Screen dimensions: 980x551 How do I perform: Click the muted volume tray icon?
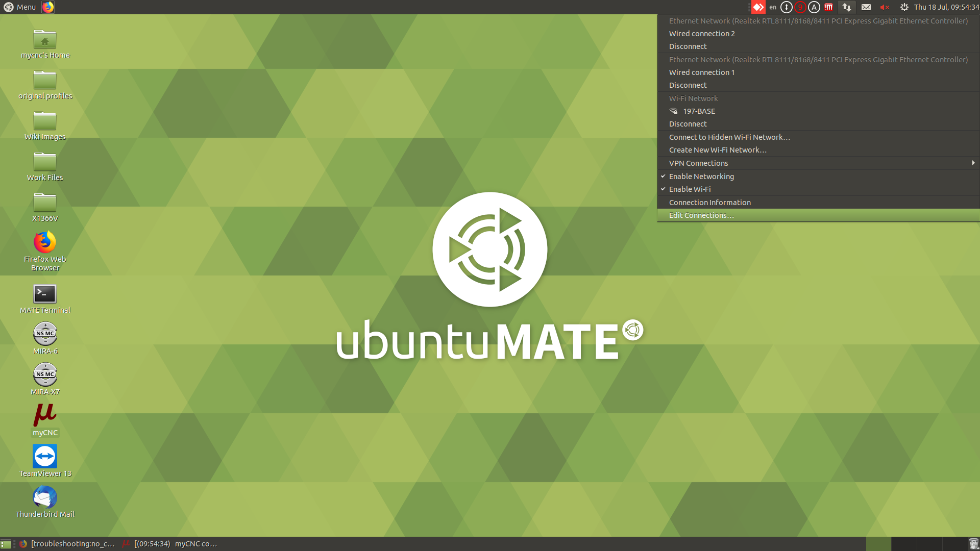pos(885,7)
